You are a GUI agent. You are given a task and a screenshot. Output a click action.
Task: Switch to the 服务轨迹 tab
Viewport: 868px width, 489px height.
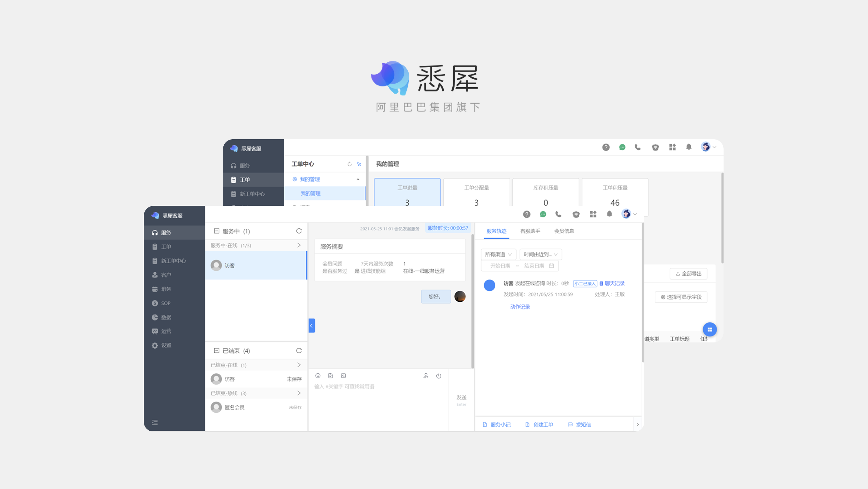point(496,231)
